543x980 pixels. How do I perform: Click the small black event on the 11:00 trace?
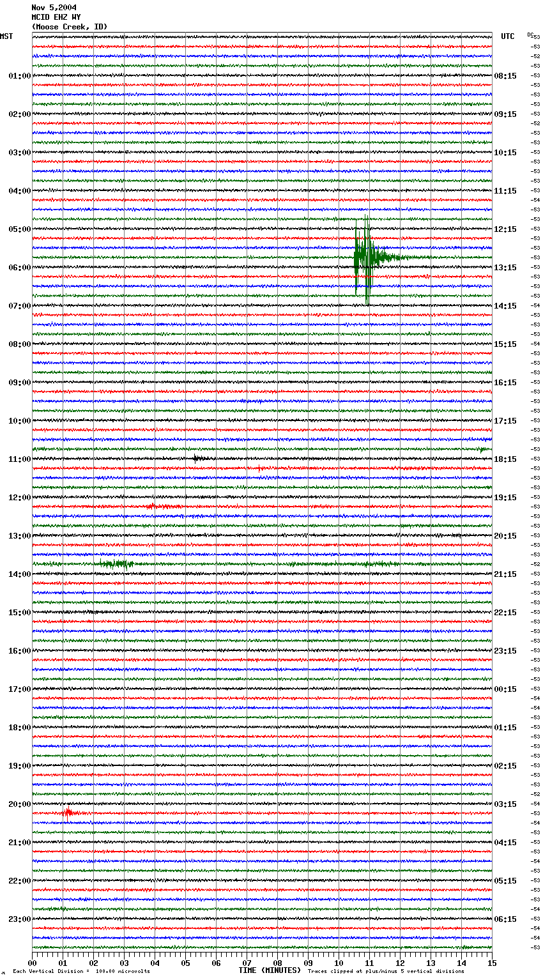[x=198, y=458]
